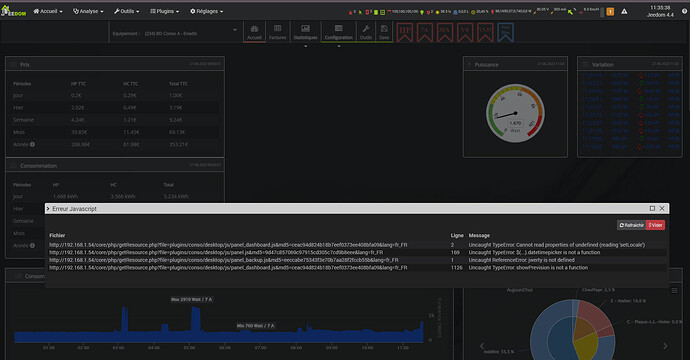Image resolution: width=690 pixels, height=360 pixels.
Task: Open the Analyse menu
Action: [x=88, y=11]
